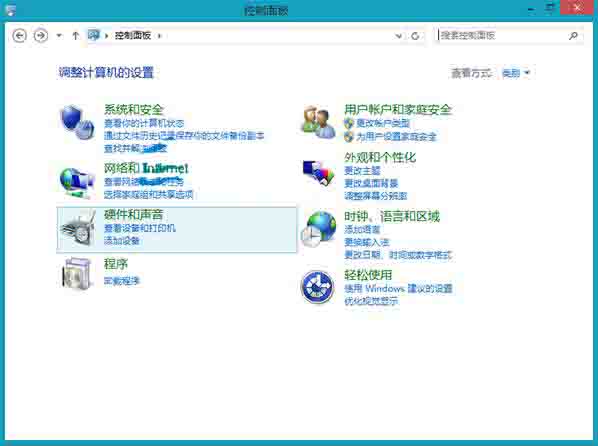Click 通过文件历史记录保存文件备份副本 link
This screenshot has width=598, height=446.
(184, 135)
